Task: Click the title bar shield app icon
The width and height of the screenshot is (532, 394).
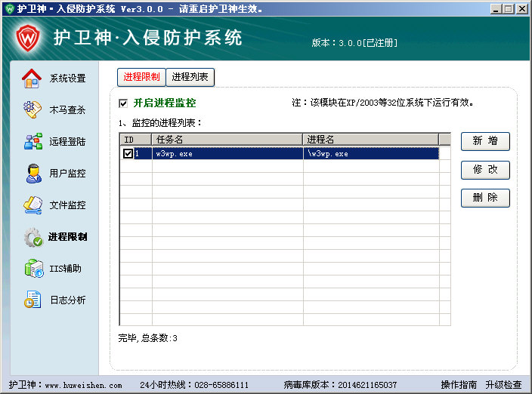Action: point(10,9)
